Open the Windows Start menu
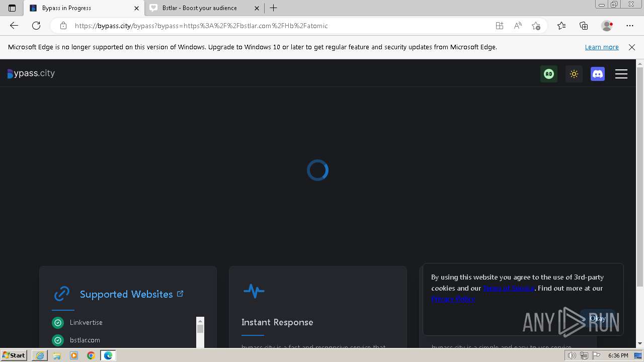This screenshot has width=644, height=362. (x=14, y=355)
